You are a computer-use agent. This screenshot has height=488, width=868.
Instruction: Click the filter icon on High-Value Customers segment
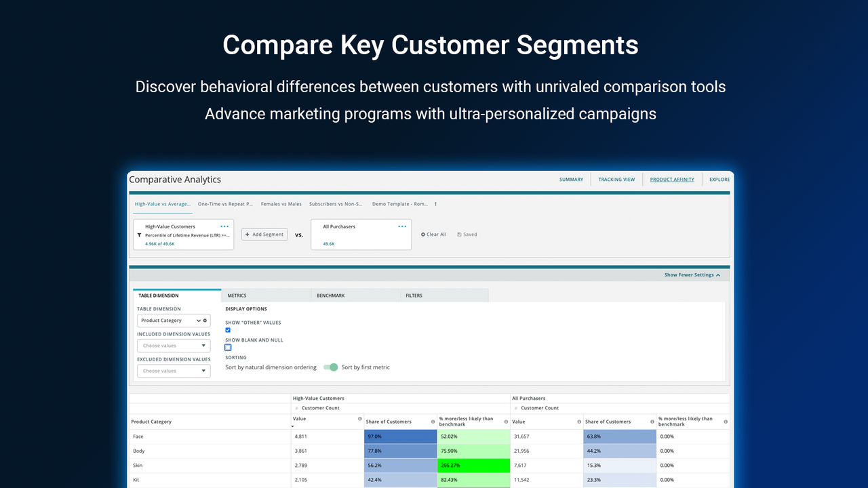pos(138,235)
